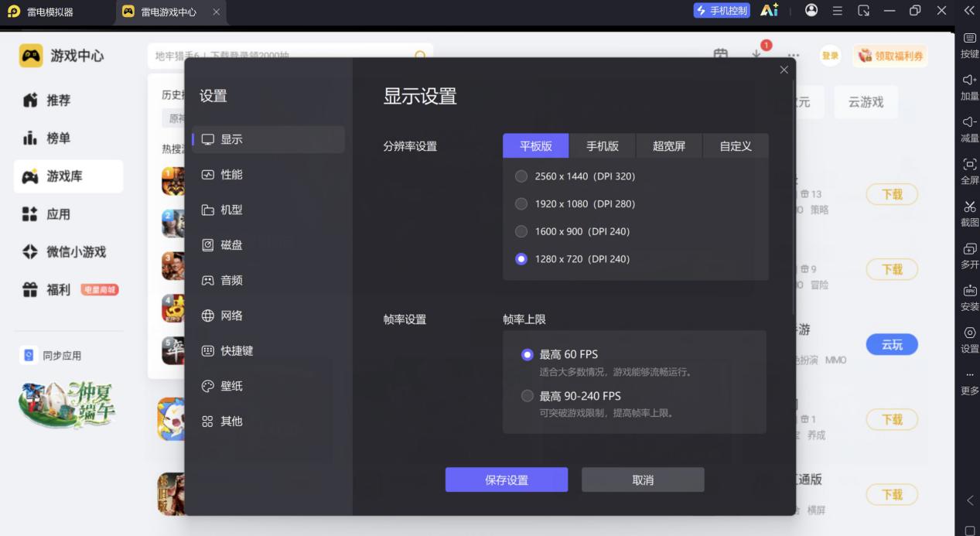Open the 自定义 custom resolution tab
Viewport: 980px width, 536px height.
(736, 145)
